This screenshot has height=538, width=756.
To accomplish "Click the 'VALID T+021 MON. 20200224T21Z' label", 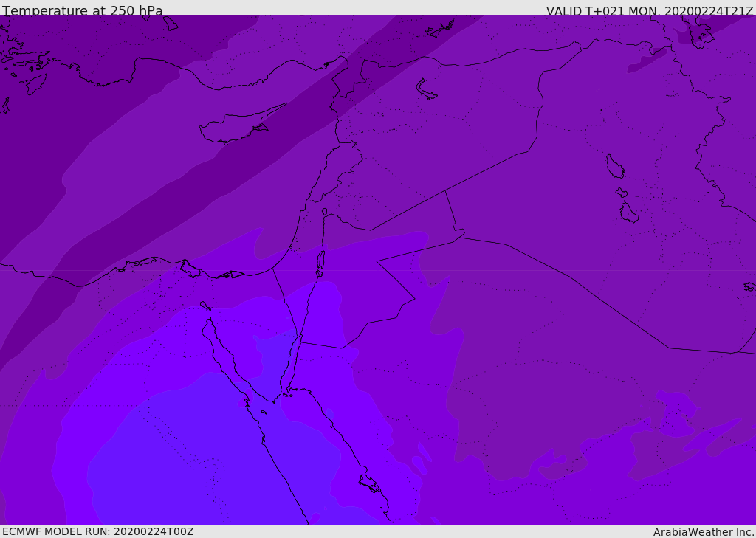I will (650, 11).
